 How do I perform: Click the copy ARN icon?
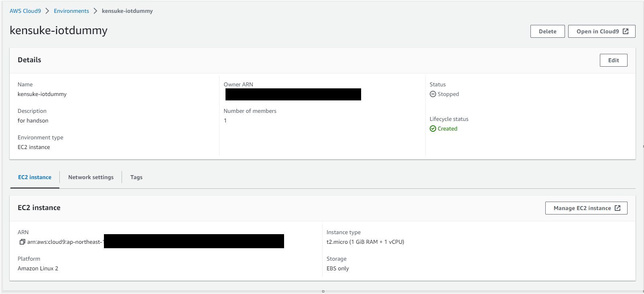tap(22, 242)
